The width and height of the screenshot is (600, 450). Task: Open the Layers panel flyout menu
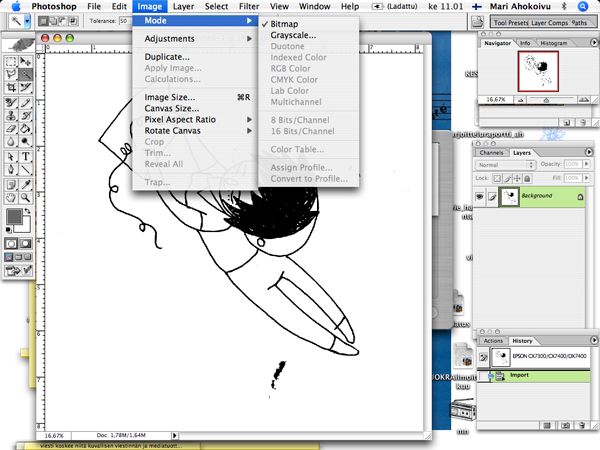click(x=589, y=152)
